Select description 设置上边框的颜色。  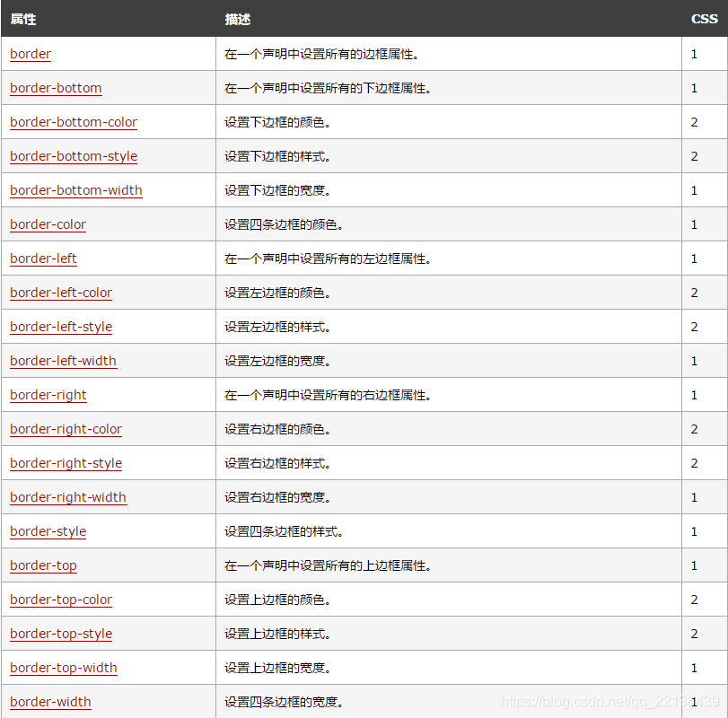click(x=277, y=600)
